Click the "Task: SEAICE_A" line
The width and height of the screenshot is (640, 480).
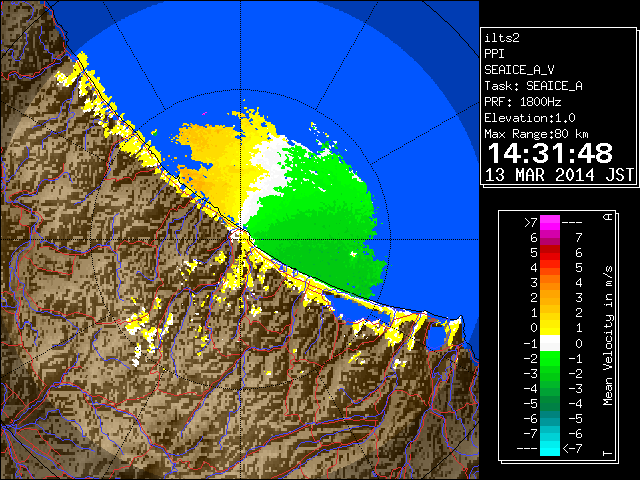pyautogui.click(x=533, y=86)
